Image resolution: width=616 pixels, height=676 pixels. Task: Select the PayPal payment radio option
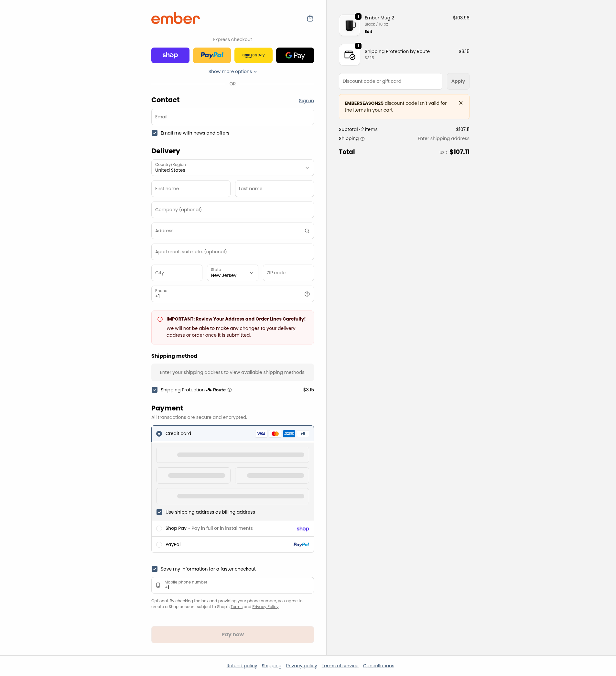159,545
